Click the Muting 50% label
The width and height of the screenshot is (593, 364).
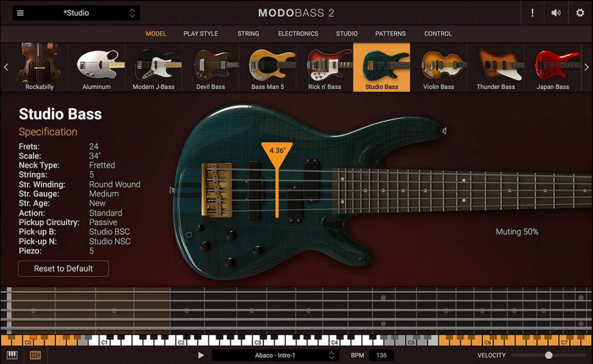pos(517,231)
